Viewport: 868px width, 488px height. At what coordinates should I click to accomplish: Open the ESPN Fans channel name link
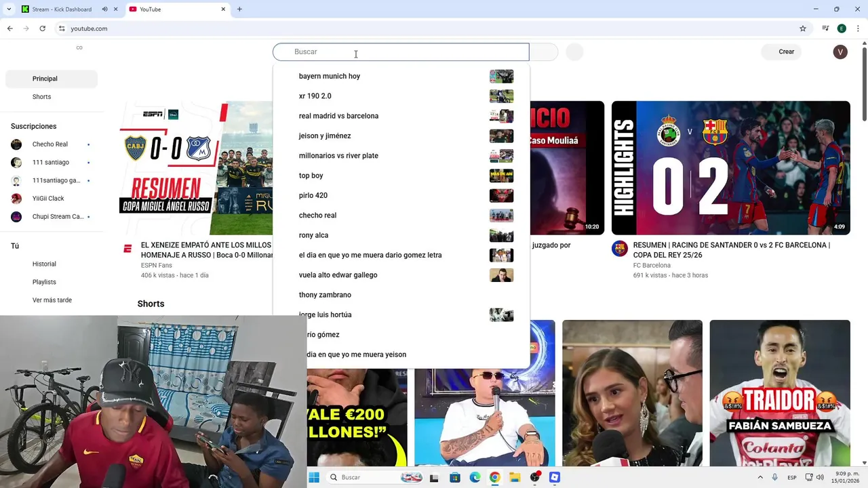click(x=156, y=266)
